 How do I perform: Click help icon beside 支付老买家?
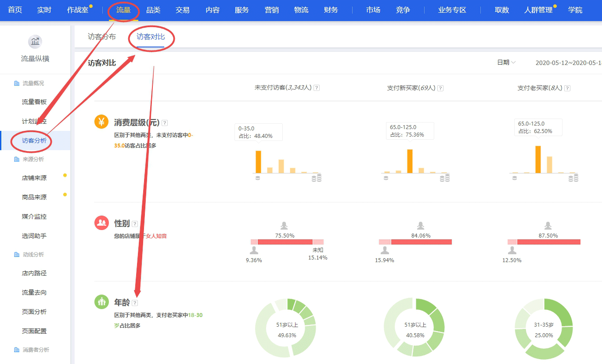(567, 88)
